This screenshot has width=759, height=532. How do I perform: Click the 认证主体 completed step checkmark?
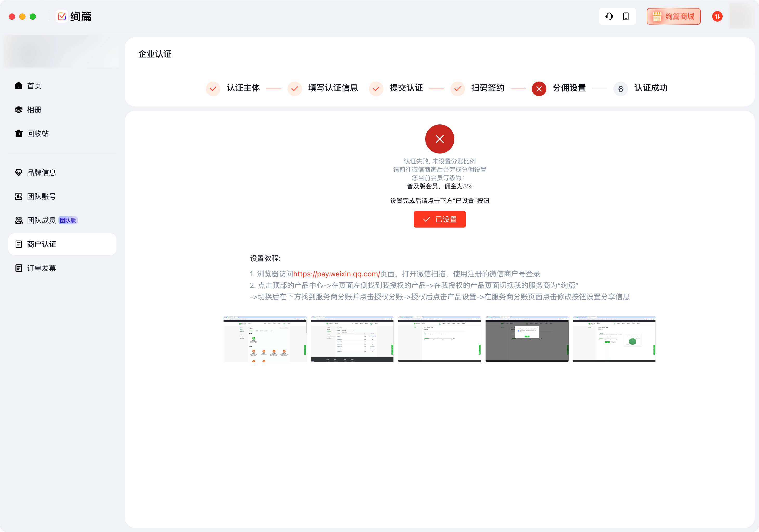(213, 89)
